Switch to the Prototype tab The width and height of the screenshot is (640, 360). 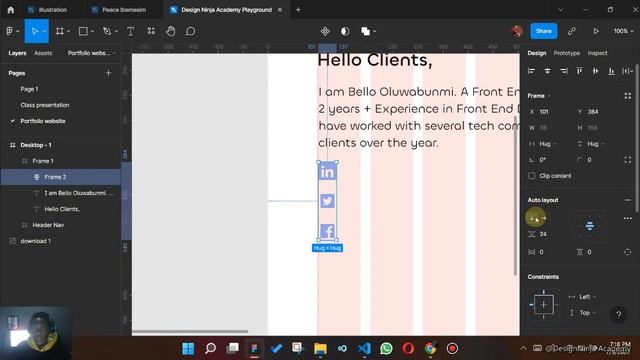pos(567,53)
